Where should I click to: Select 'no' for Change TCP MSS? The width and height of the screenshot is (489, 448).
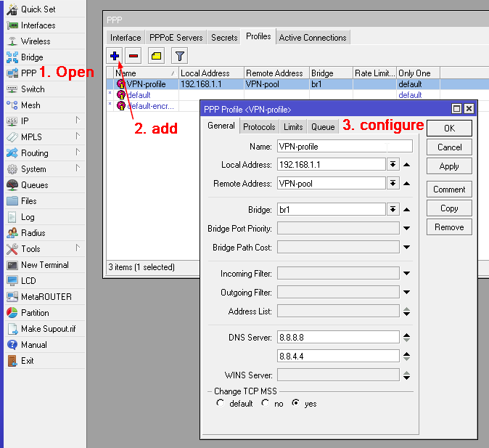pyautogui.click(x=266, y=403)
